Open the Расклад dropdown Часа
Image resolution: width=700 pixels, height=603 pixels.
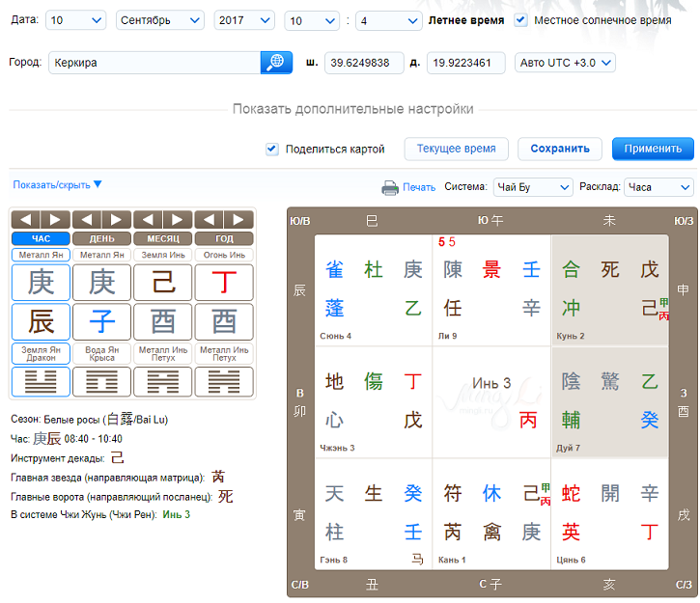(658, 187)
